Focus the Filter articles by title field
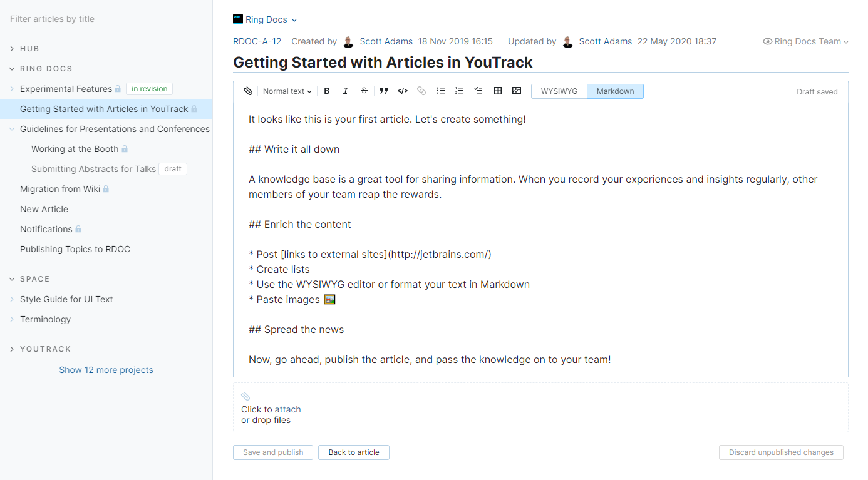The image size is (868, 480). [x=106, y=19]
